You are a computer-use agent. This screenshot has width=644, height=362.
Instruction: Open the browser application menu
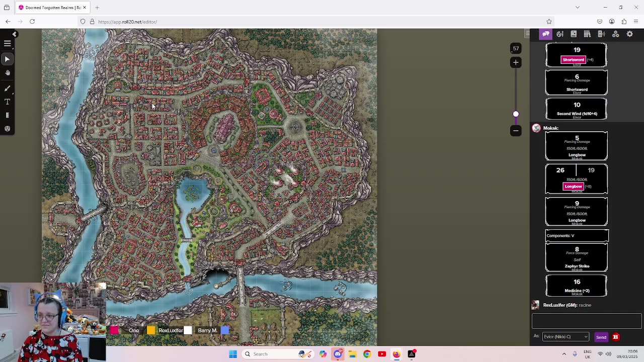pos(636,22)
